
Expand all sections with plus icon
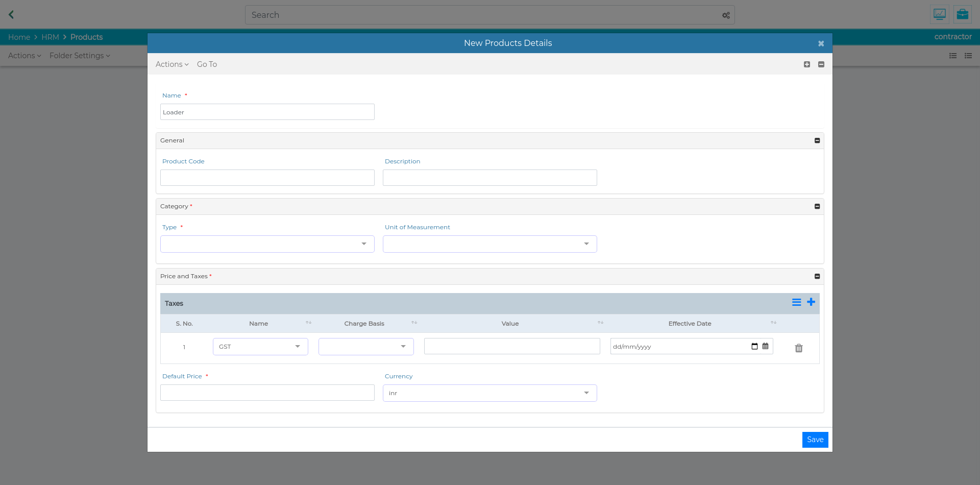(x=807, y=64)
